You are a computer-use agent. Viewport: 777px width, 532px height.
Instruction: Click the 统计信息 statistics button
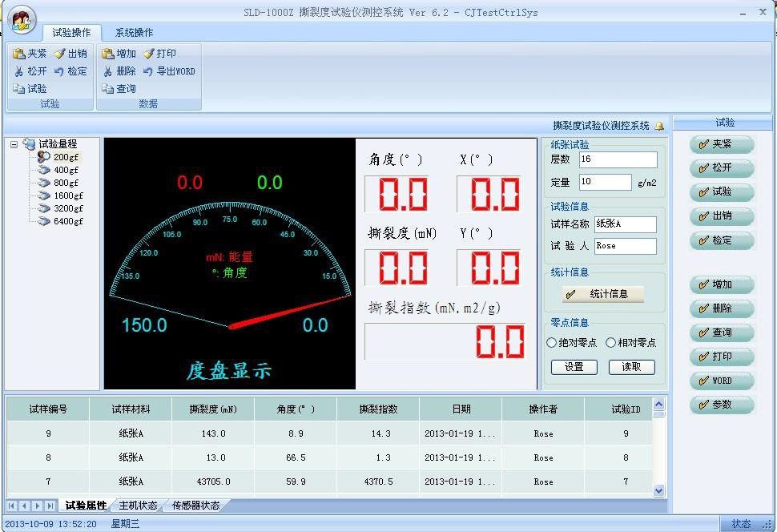[605, 295]
